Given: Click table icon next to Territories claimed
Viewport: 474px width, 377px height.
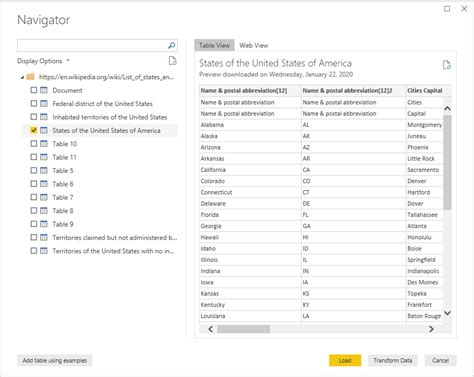Looking at the screenshot, I should click(x=44, y=237).
